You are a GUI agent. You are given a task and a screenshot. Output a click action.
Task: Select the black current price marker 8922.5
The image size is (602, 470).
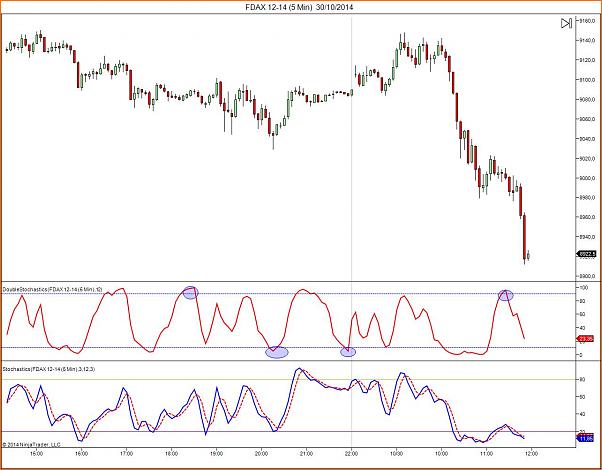point(587,254)
